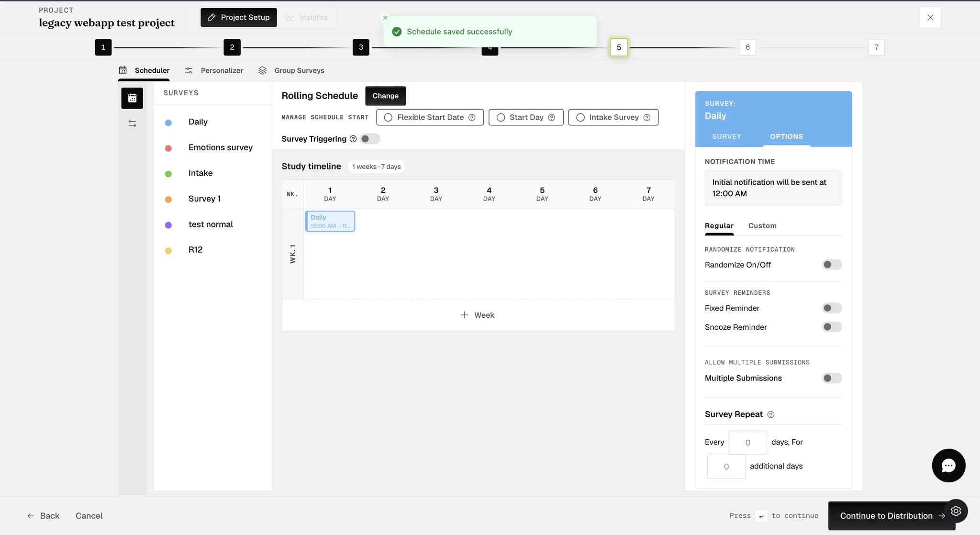This screenshot has height=535, width=980.
Task: Click the Intake Survey help icon
Action: tap(646, 117)
